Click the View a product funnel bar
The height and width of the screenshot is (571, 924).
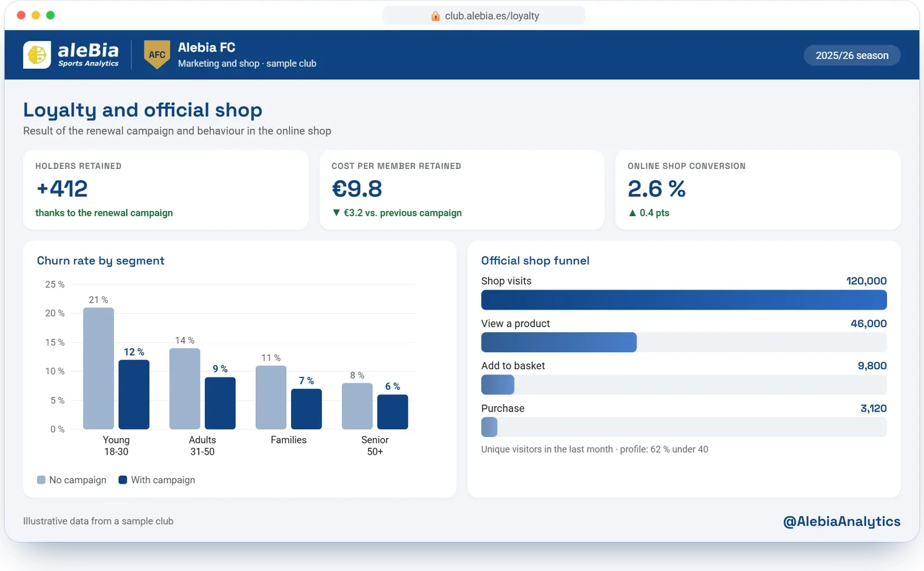coord(559,342)
